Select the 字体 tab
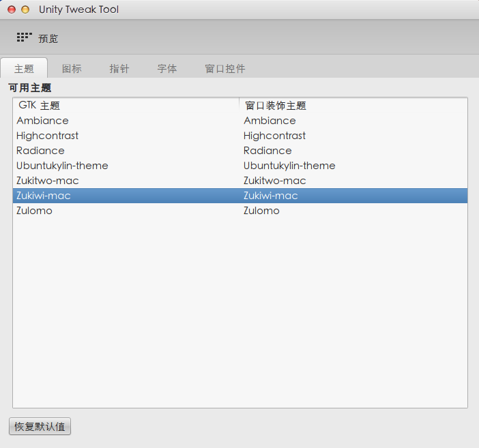 (x=167, y=69)
